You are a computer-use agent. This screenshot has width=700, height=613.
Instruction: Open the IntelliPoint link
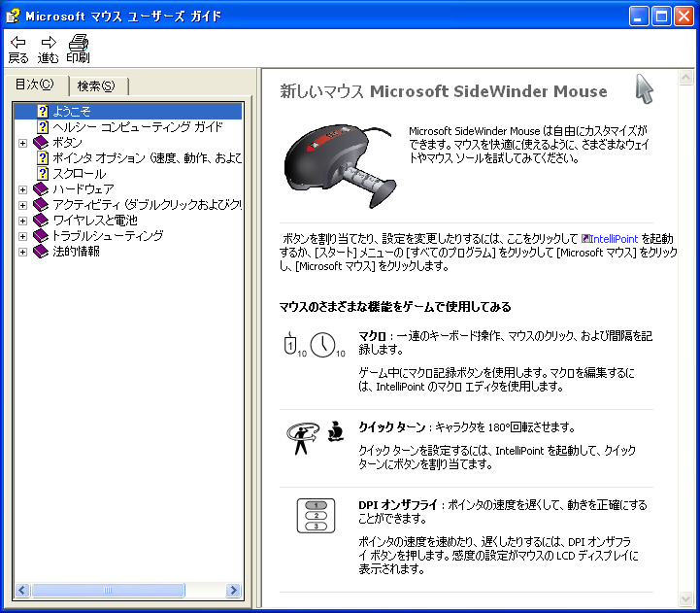614,239
